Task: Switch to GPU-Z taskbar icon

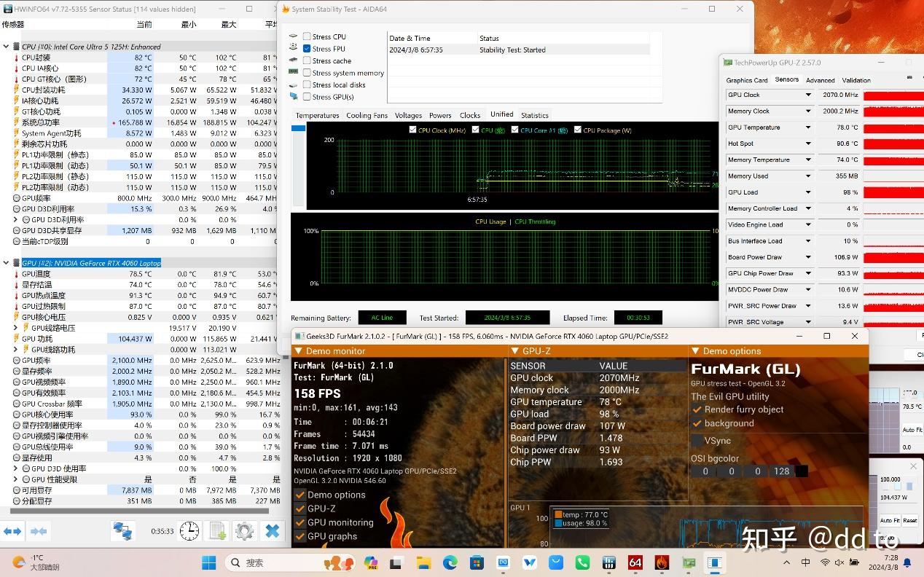Action: (x=688, y=562)
